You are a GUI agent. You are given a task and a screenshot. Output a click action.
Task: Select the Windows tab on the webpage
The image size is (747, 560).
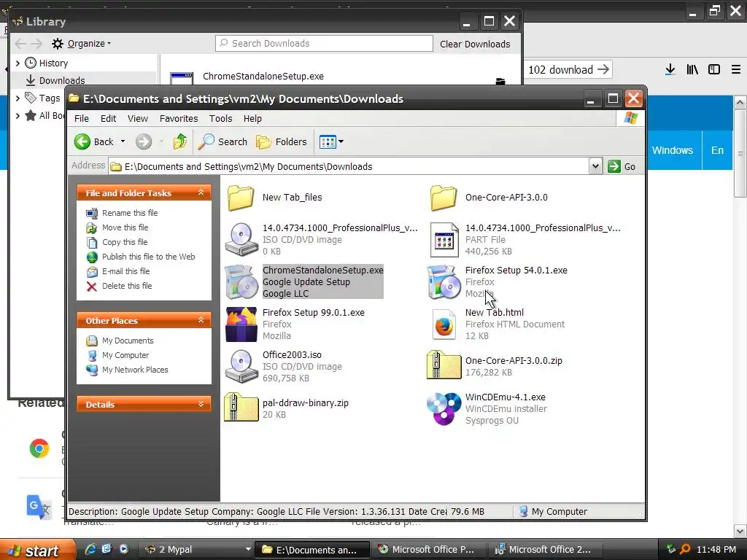(672, 150)
